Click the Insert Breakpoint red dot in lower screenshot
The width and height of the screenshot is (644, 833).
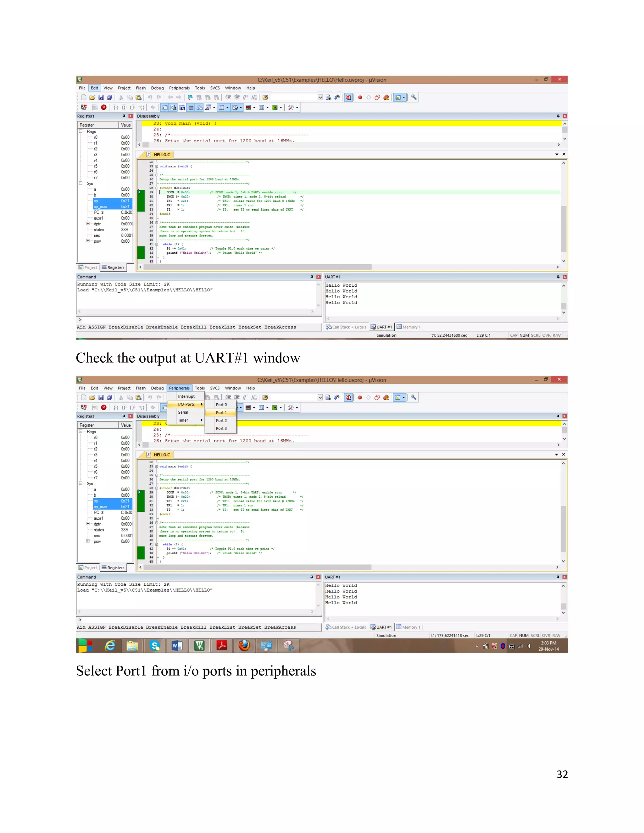(x=359, y=397)
